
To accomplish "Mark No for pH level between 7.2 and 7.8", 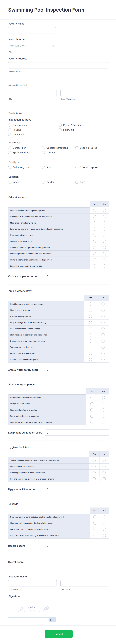I will tap(104, 241).
